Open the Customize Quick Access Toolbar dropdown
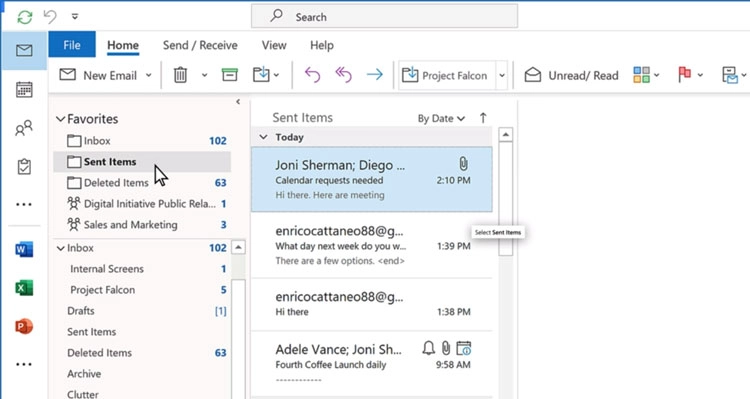The height and width of the screenshot is (399, 750). click(x=75, y=16)
